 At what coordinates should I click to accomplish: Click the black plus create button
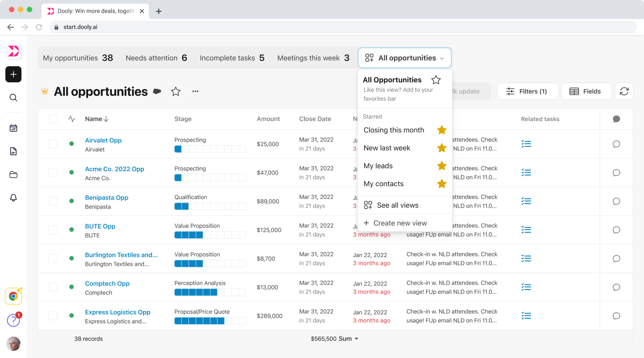pos(13,74)
